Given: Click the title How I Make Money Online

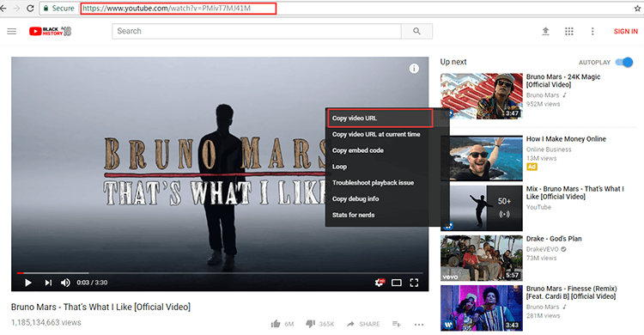Looking at the screenshot, I should [566, 139].
